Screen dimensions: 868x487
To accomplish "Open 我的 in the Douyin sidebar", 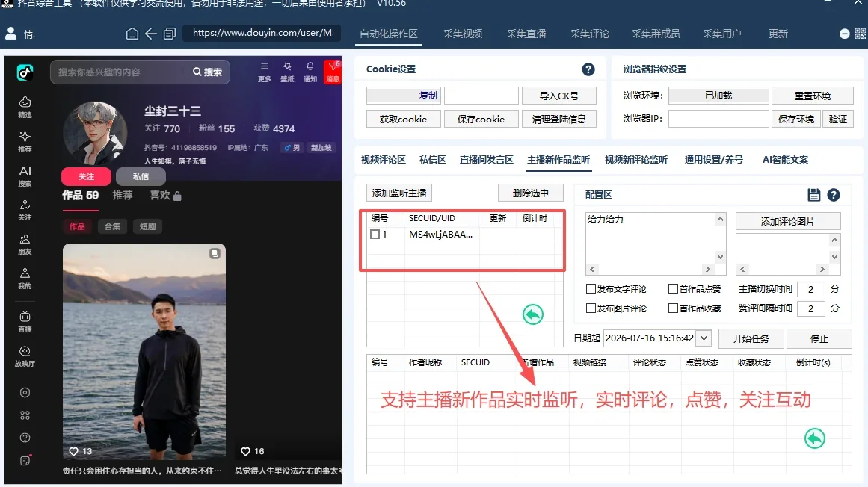I will 25,279.
